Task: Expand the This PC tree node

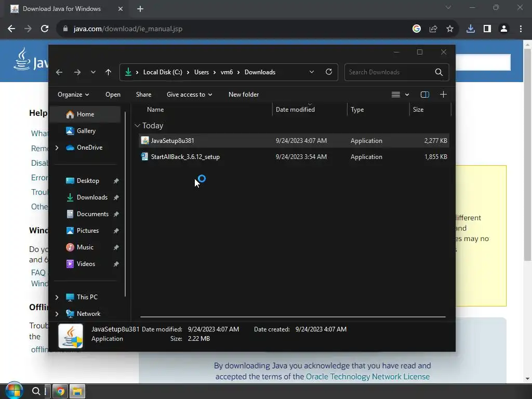Action: point(57,297)
